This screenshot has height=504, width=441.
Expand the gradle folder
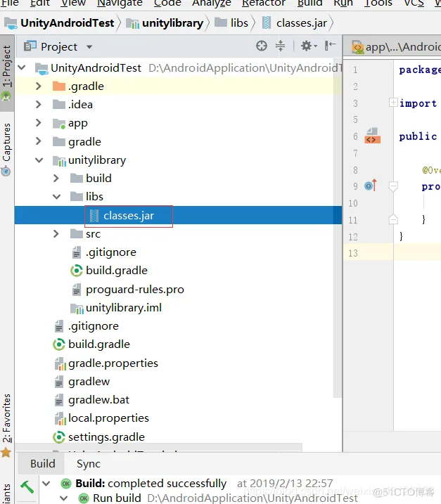click(x=39, y=141)
